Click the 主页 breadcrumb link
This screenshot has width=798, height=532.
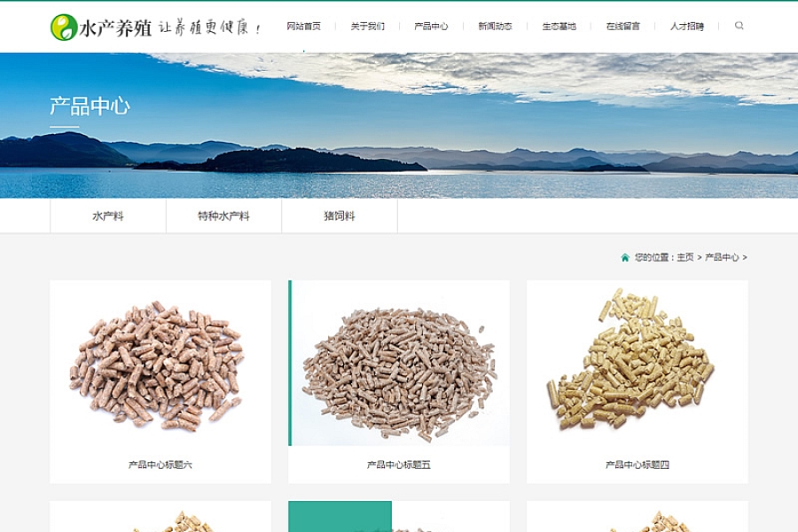click(685, 258)
